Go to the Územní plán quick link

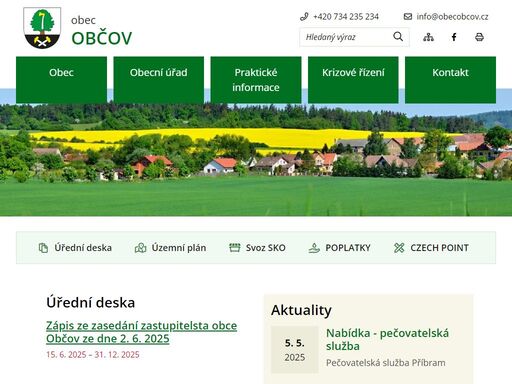(x=179, y=248)
